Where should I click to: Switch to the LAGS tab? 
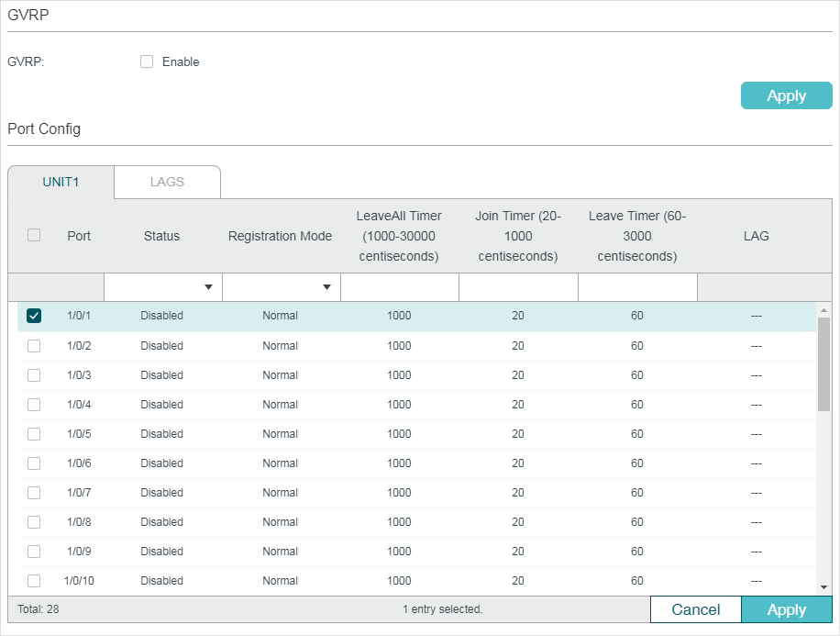point(167,182)
